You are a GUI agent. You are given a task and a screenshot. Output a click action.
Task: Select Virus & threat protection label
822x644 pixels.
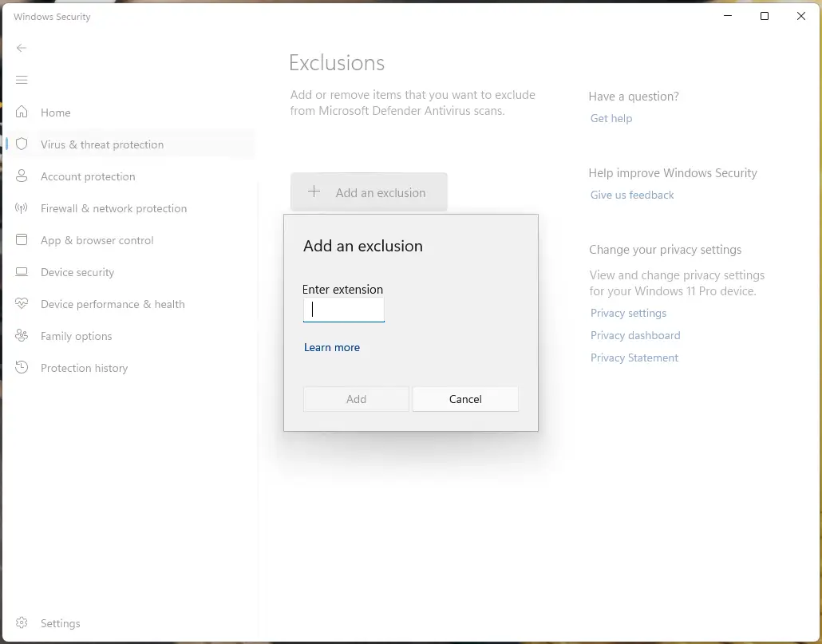102,144
